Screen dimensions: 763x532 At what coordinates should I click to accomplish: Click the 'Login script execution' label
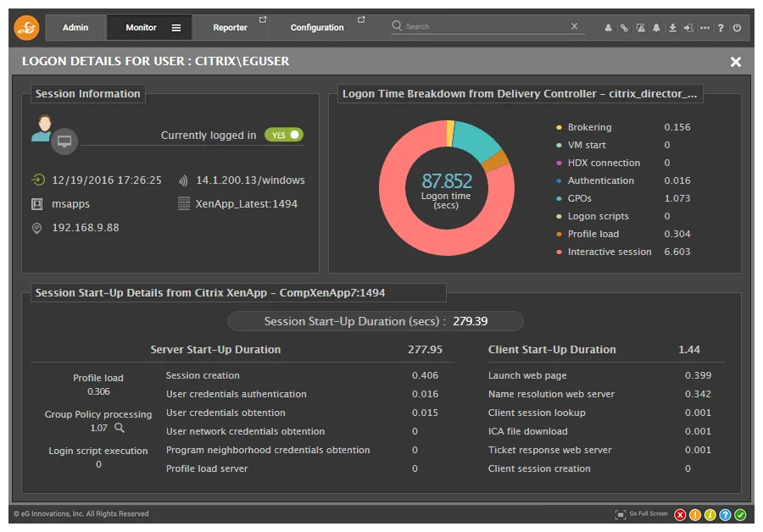tap(97, 451)
